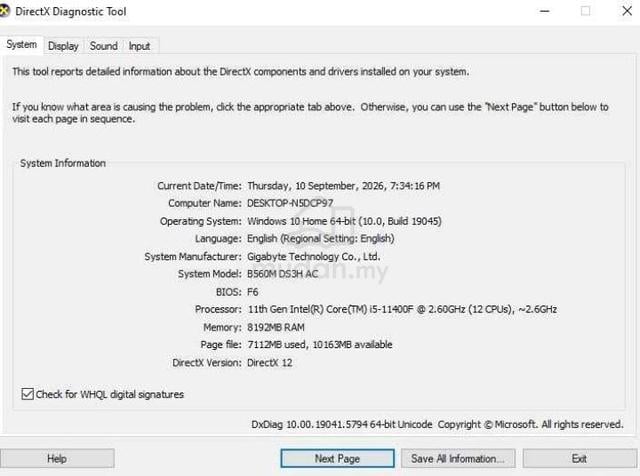Click the 'This tool reports detailed information' sentence
Image resolution: width=640 pixels, height=476 pixels.
point(240,71)
